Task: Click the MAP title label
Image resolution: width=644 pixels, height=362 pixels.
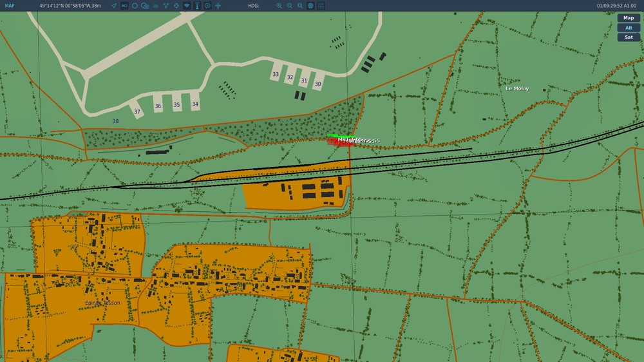Action: (10, 6)
